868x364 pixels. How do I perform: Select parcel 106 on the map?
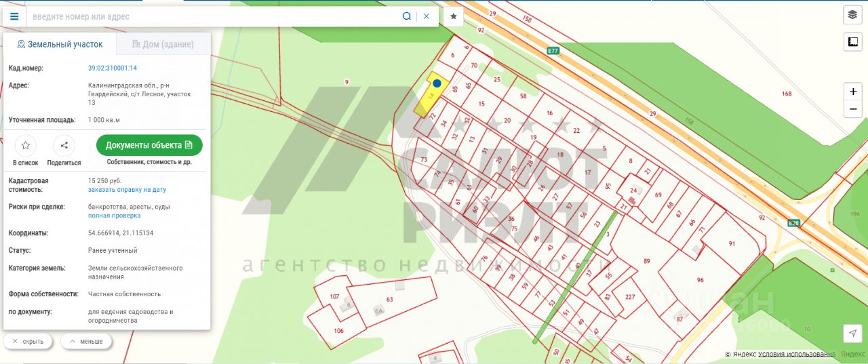[339, 331]
